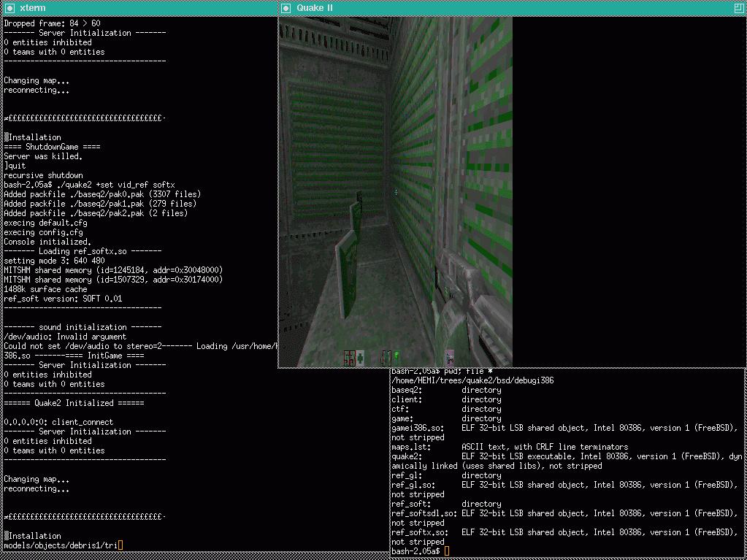The image size is (747, 560).
Task: Click the pink armor icon in the HUD
Action: (x=450, y=357)
